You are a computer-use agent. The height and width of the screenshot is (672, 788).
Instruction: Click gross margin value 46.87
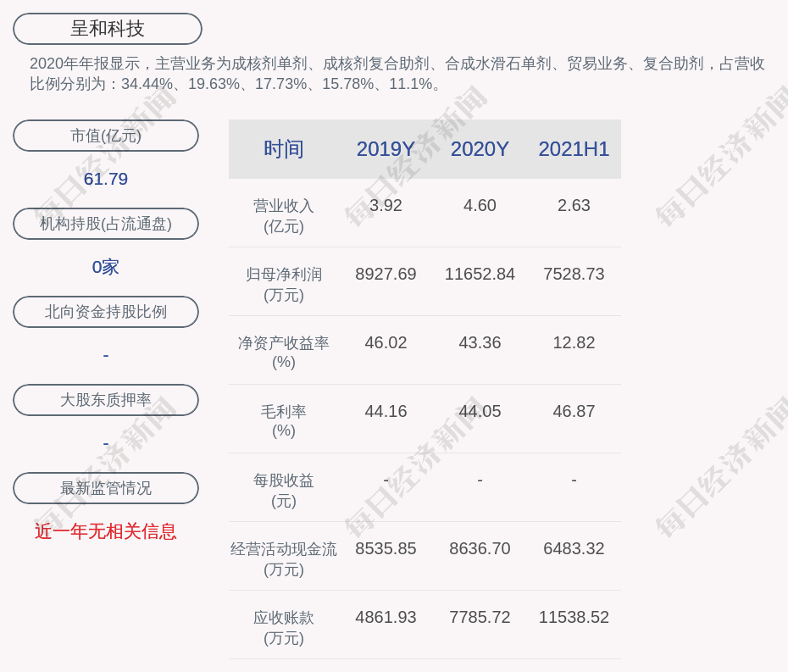(x=574, y=411)
